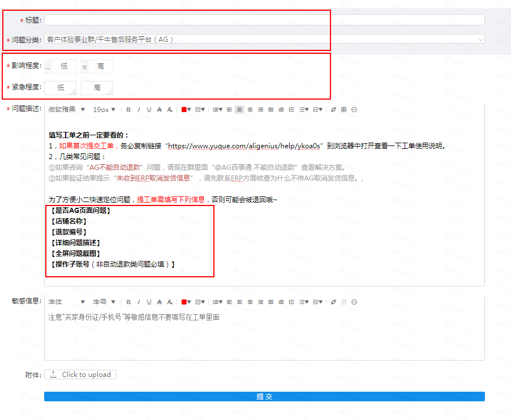
Task: Click upload arrow icon beside Click to upload
Action: [x=53, y=374]
